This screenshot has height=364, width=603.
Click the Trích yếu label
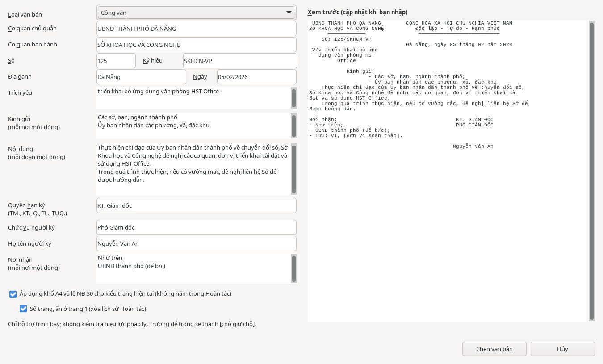pos(20,93)
